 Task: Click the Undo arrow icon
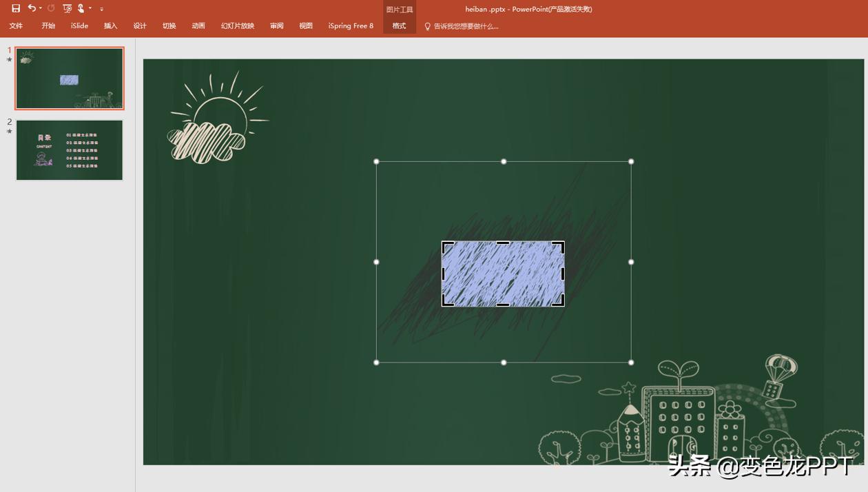[32, 8]
